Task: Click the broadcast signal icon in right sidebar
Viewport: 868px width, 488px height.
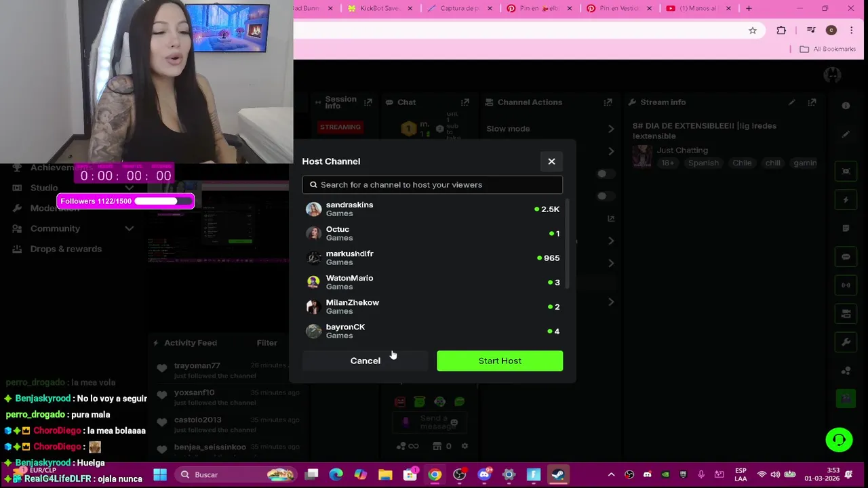Action: click(846, 285)
